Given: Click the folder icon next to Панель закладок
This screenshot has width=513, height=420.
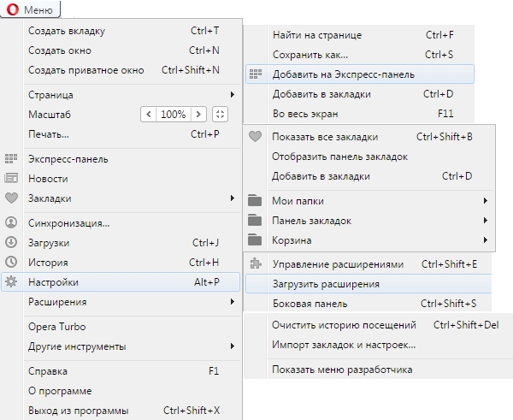Looking at the screenshot, I should click(x=255, y=220).
